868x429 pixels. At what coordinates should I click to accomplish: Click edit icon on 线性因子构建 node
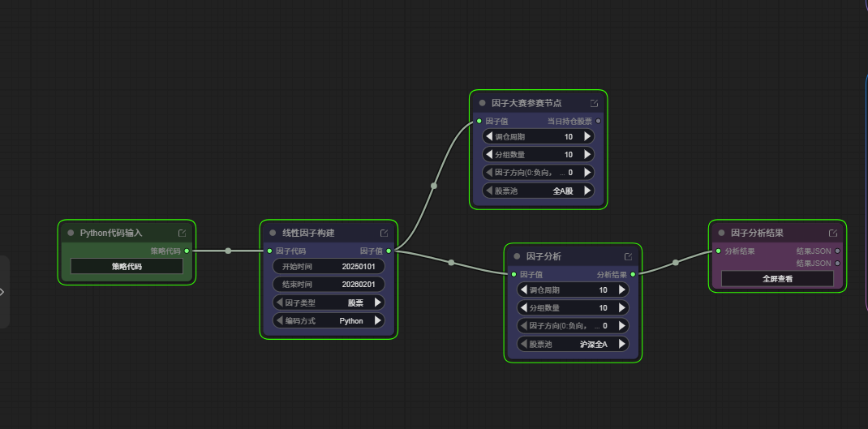[385, 233]
